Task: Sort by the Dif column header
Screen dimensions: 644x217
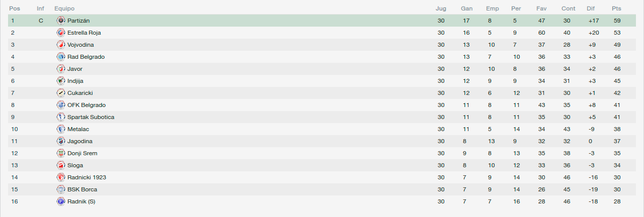Action: click(591, 9)
